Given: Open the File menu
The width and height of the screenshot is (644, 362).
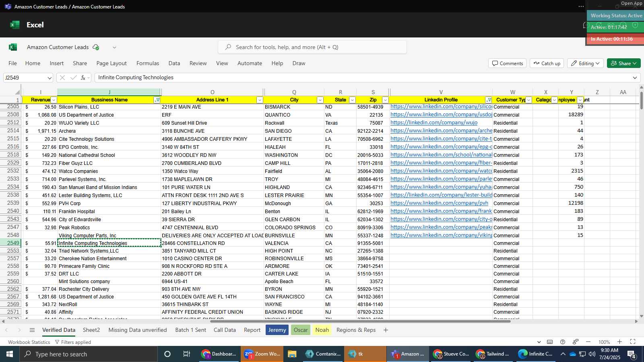Looking at the screenshot, I should 13,64.
